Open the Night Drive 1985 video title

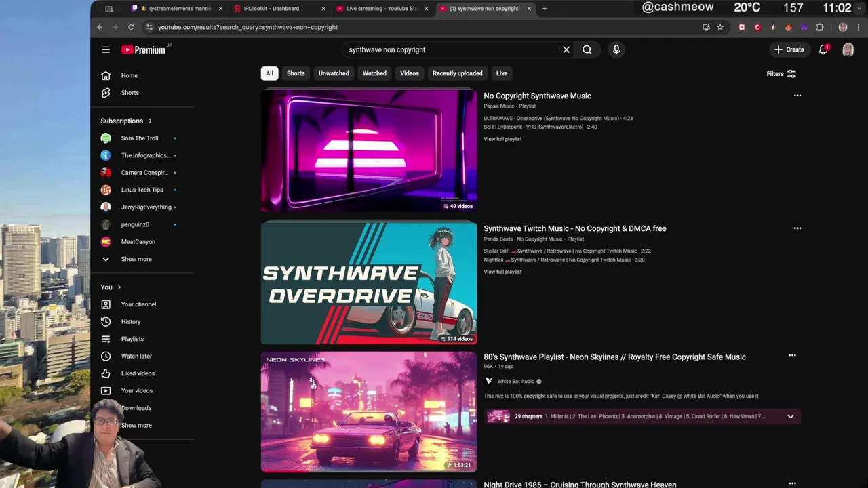(580, 484)
